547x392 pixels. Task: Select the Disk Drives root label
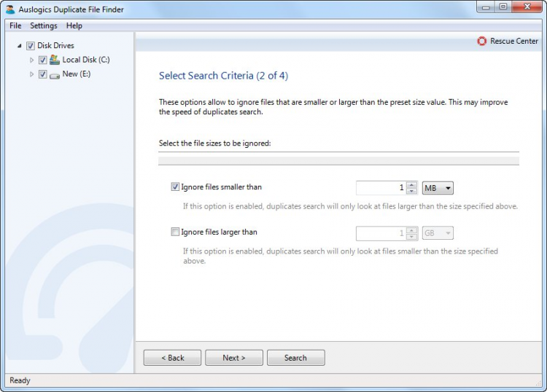tap(56, 46)
